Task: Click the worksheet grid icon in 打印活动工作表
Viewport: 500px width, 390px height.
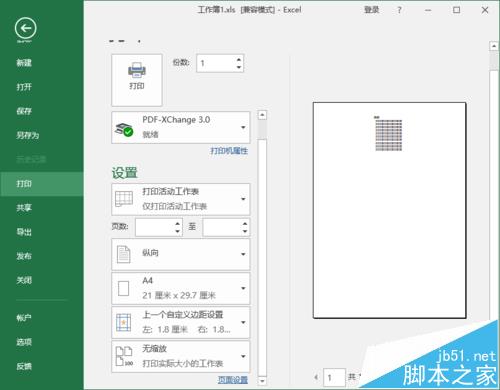Action: [x=124, y=199]
